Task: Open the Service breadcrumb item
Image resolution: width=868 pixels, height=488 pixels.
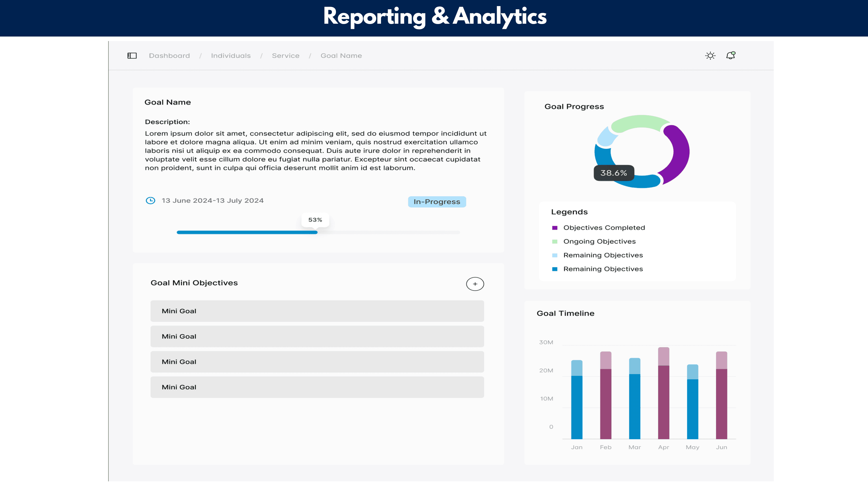Action: [x=285, y=55]
